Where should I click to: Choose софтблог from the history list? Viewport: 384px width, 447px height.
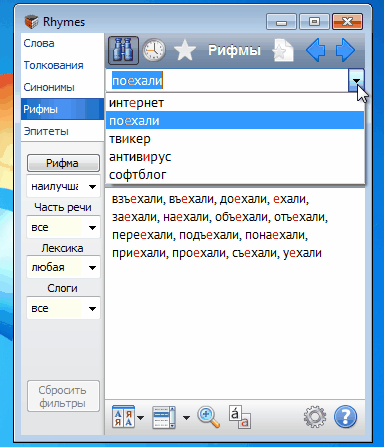coord(235,175)
